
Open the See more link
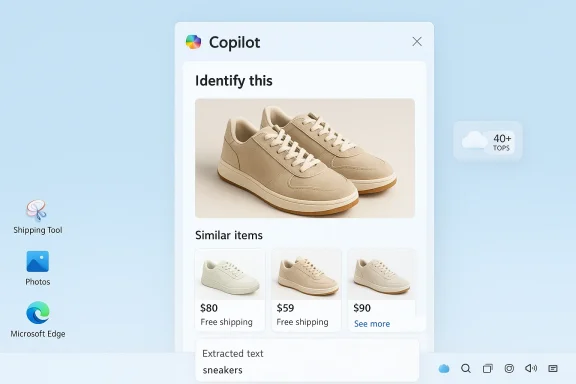(x=372, y=324)
